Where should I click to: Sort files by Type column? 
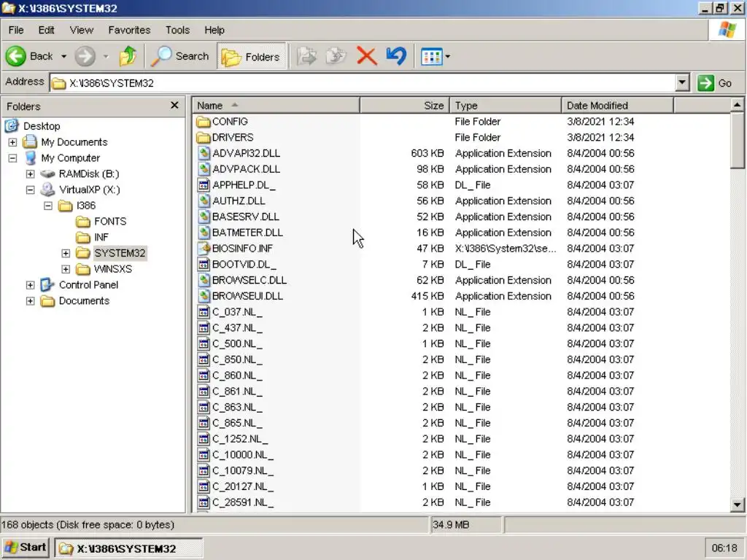[x=506, y=105]
